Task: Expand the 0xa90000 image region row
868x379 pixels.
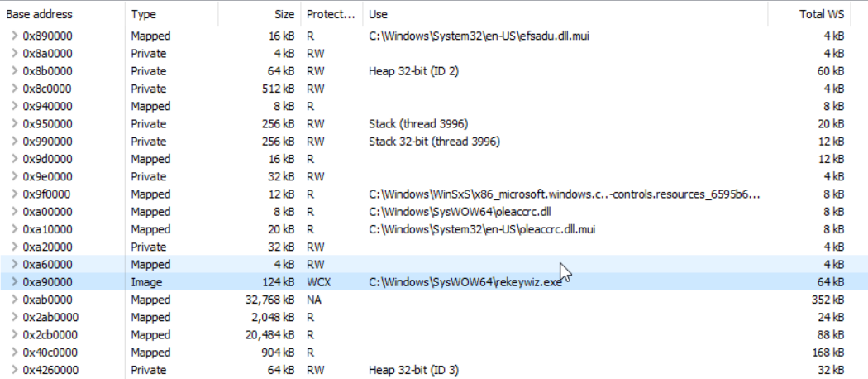Action: (14, 282)
